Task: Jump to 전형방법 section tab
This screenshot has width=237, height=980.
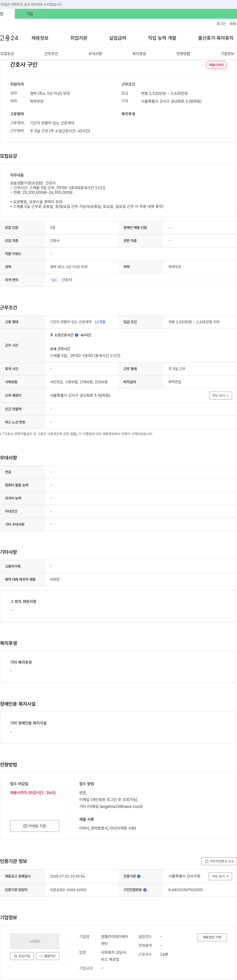Action: 183,54
